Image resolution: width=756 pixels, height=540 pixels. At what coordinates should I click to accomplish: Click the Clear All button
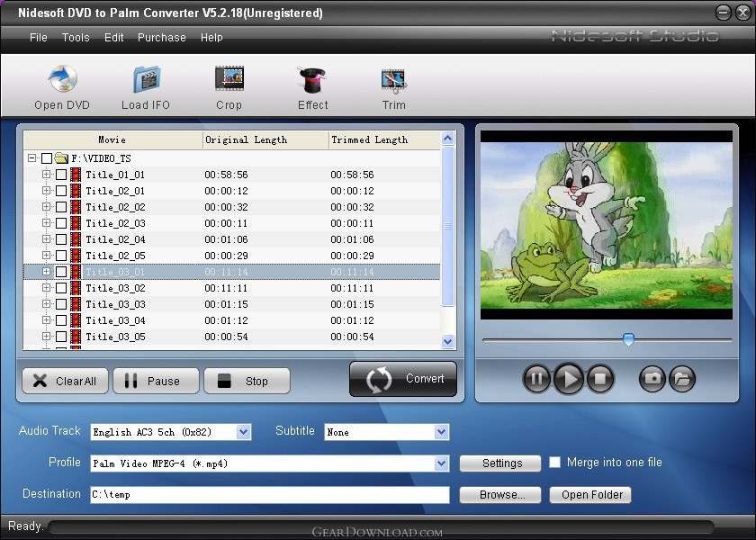(65, 381)
